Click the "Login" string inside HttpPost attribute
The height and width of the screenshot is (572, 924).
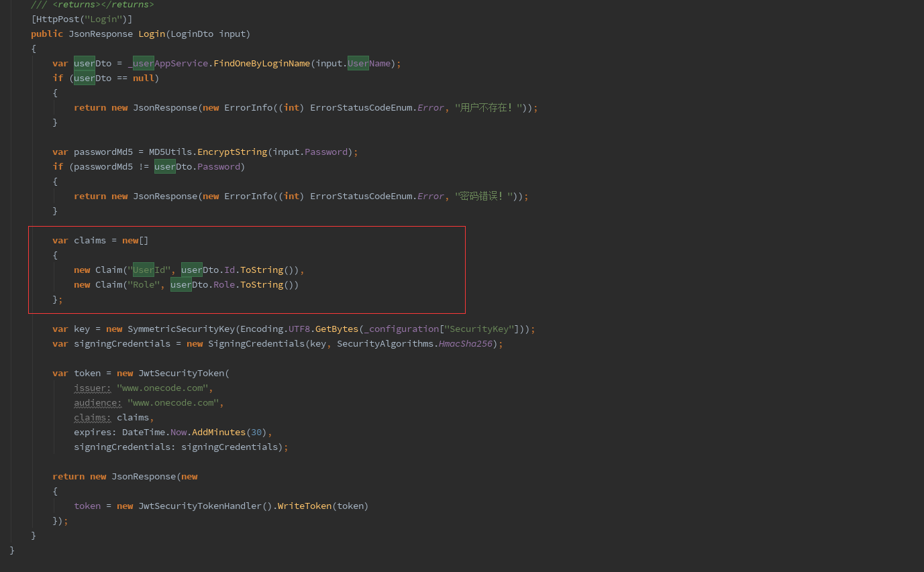pyautogui.click(x=103, y=19)
